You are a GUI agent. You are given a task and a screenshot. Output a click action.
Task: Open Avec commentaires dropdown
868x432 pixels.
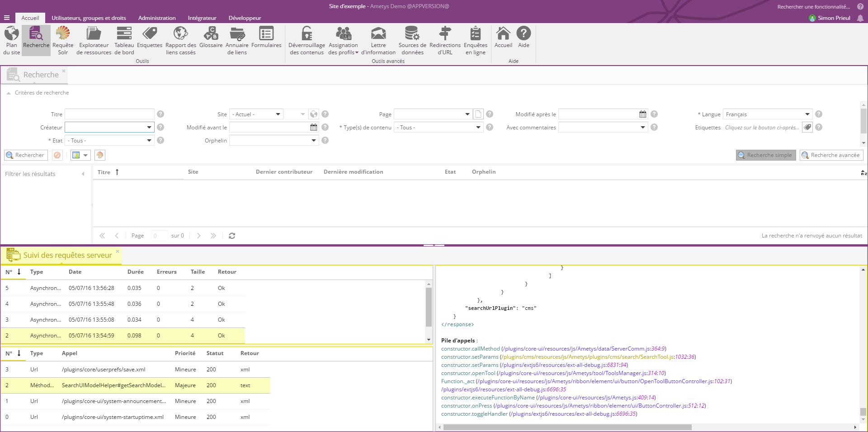tap(643, 128)
